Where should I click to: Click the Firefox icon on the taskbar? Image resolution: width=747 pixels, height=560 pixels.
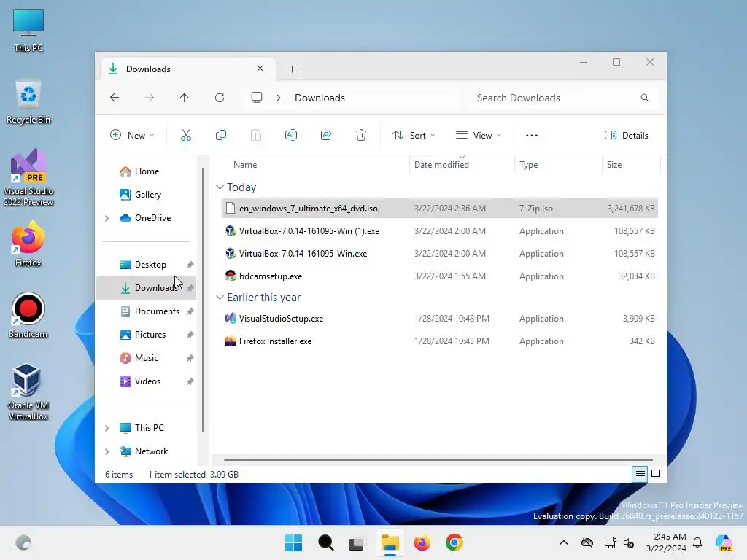(422, 542)
